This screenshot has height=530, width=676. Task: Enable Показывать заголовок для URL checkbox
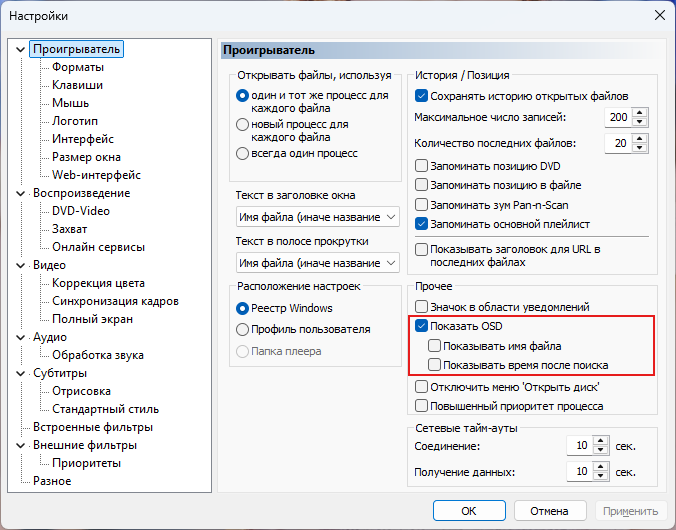(421, 250)
